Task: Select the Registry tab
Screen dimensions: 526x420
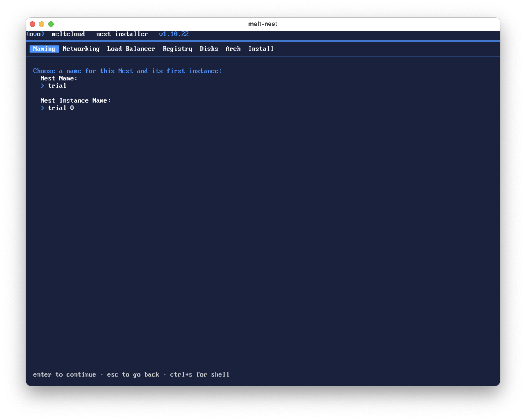Action: point(177,49)
